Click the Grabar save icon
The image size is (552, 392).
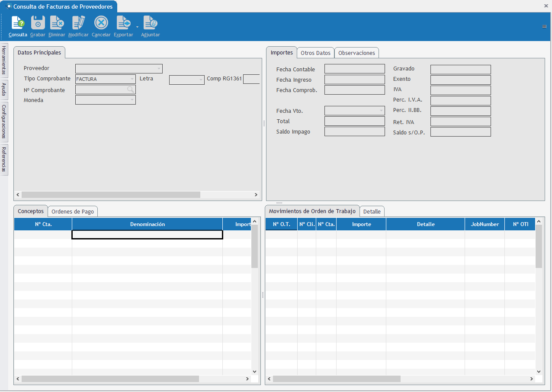38,23
